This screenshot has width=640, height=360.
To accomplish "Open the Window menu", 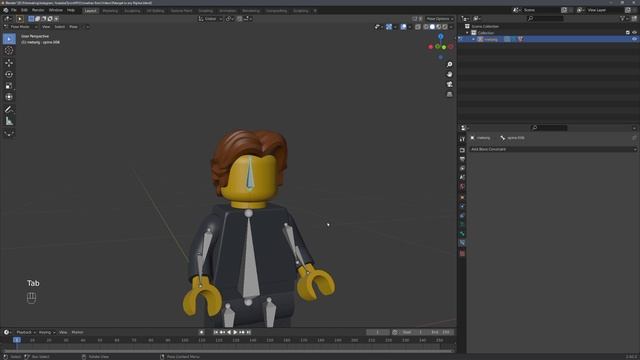I will (x=56, y=10).
